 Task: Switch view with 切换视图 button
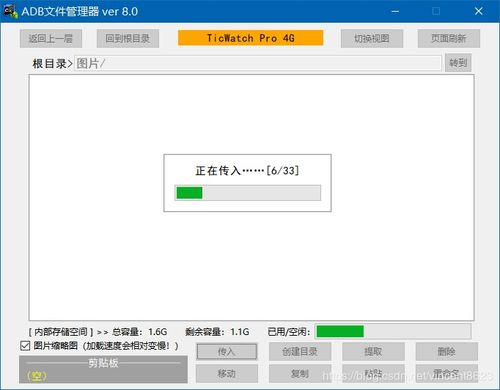372,39
